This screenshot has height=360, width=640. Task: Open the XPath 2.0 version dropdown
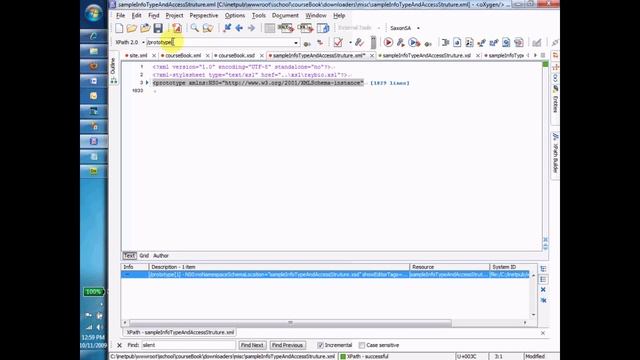click(x=143, y=42)
